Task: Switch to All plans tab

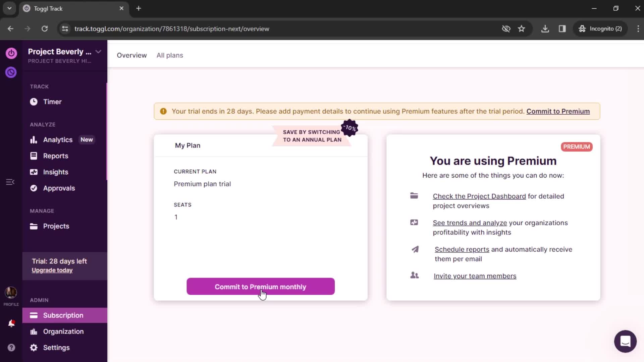Action: (x=170, y=55)
